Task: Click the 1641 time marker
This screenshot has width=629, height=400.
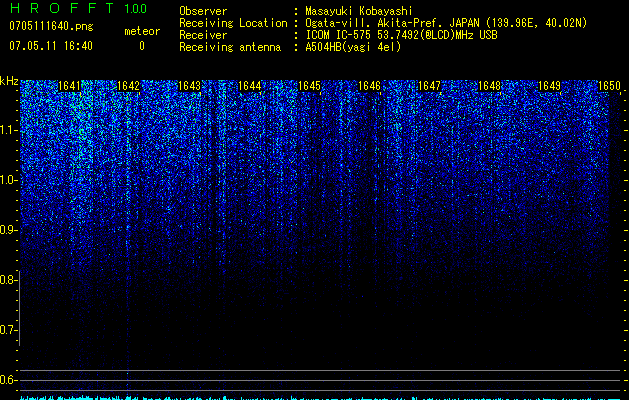Action: (x=69, y=86)
